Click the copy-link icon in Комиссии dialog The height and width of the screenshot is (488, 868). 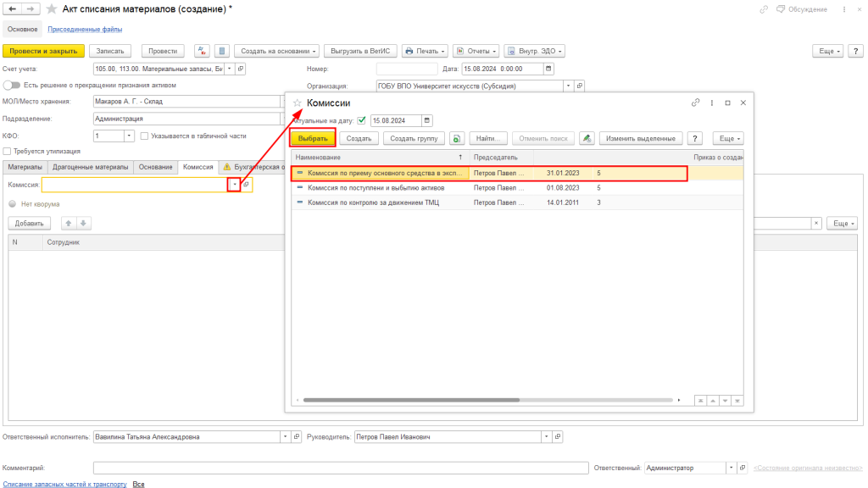coord(696,103)
